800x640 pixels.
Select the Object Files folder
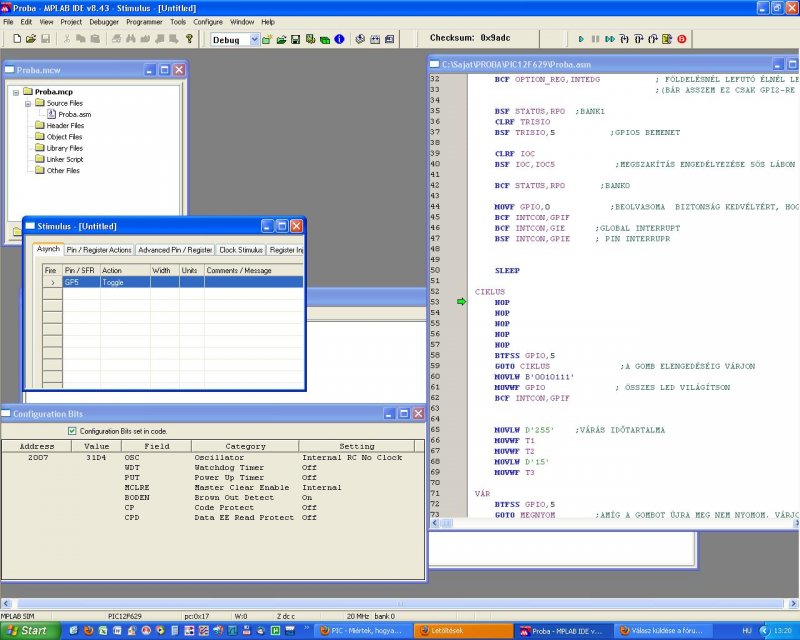64,137
